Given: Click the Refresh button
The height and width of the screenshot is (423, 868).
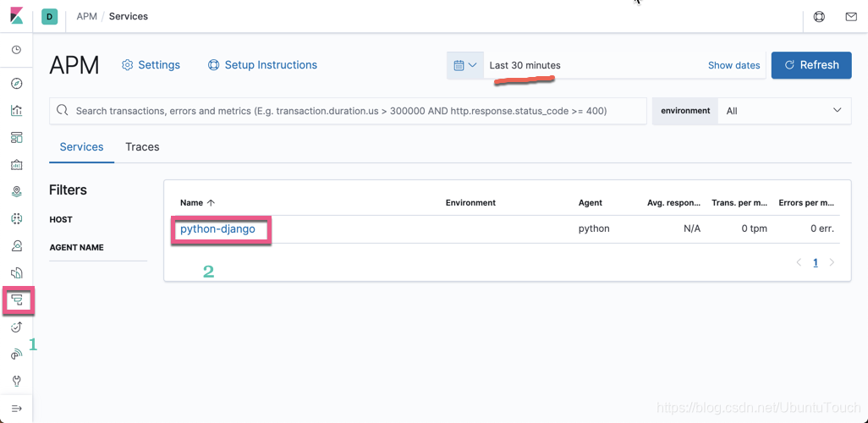Looking at the screenshot, I should pos(811,65).
